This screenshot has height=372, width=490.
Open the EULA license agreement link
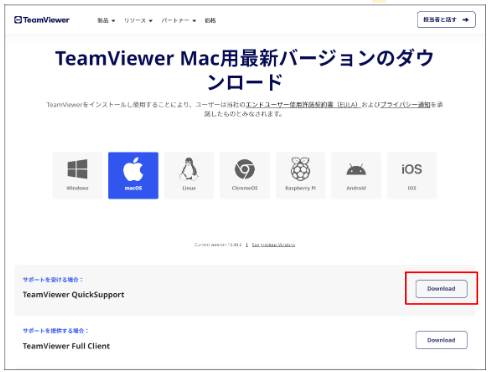303,105
